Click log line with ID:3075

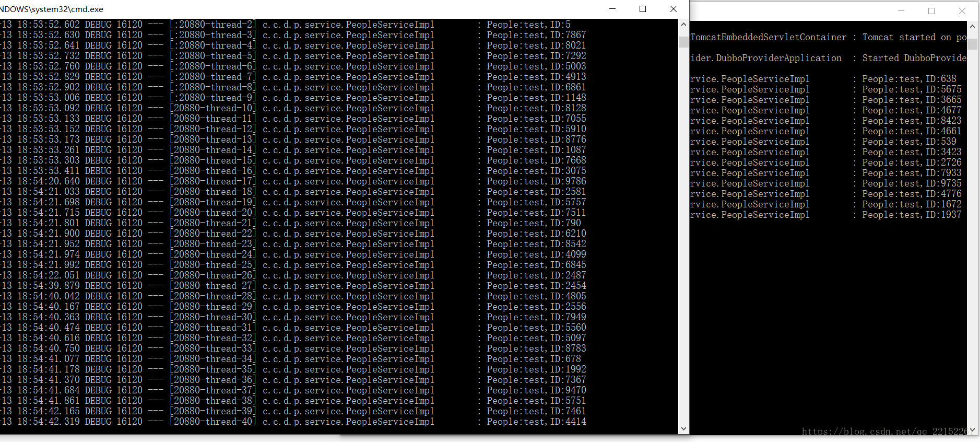pos(293,171)
